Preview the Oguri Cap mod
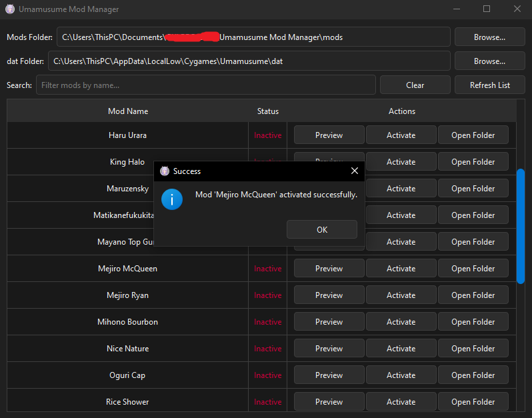Viewport: 532px width, 418px height. pos(329,375)
